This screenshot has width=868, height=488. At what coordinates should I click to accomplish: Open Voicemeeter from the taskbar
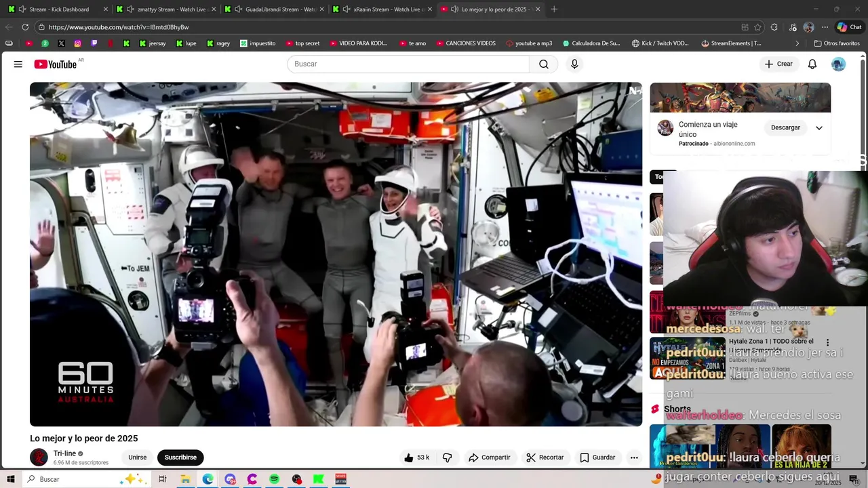(341, 479)
